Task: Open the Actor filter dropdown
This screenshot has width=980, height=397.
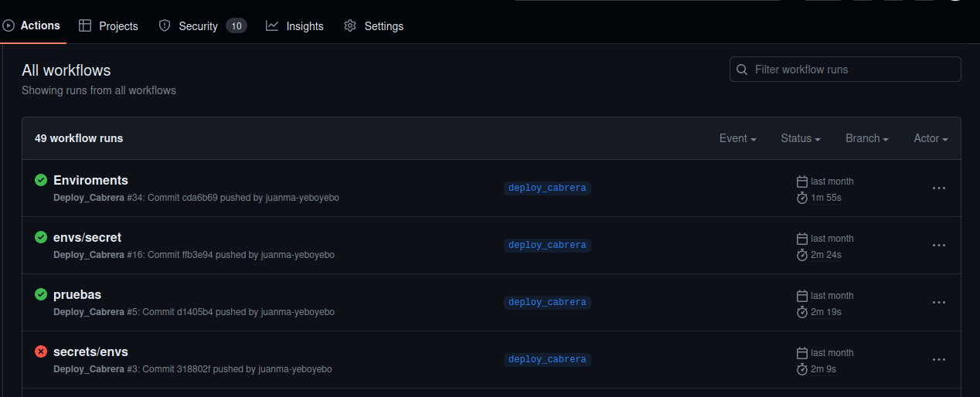Action: click(931, 138)
